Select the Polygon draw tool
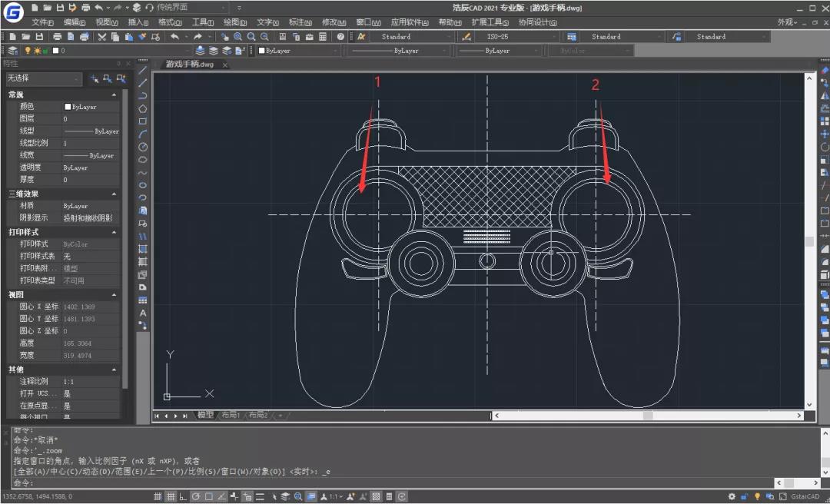This screenshot has width=830, height=504. (143, 108)
